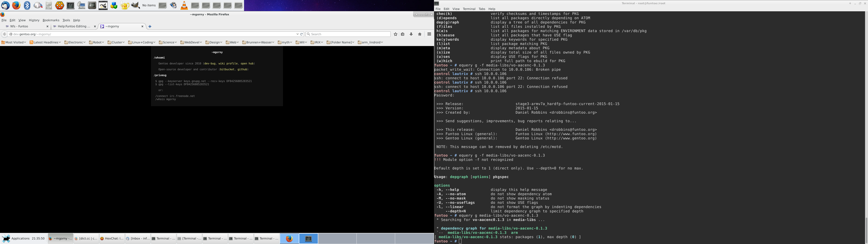Open the Terminal menu in terminal window

point(469,9)
